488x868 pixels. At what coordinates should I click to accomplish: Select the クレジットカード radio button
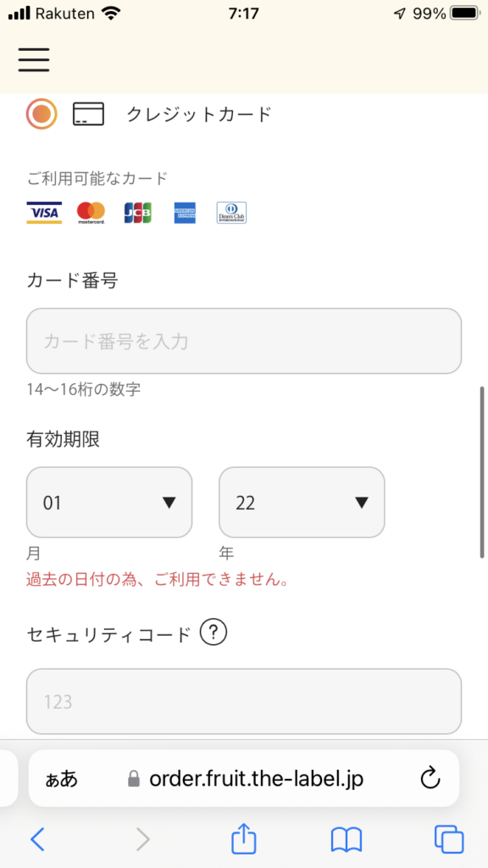[42, 114]
